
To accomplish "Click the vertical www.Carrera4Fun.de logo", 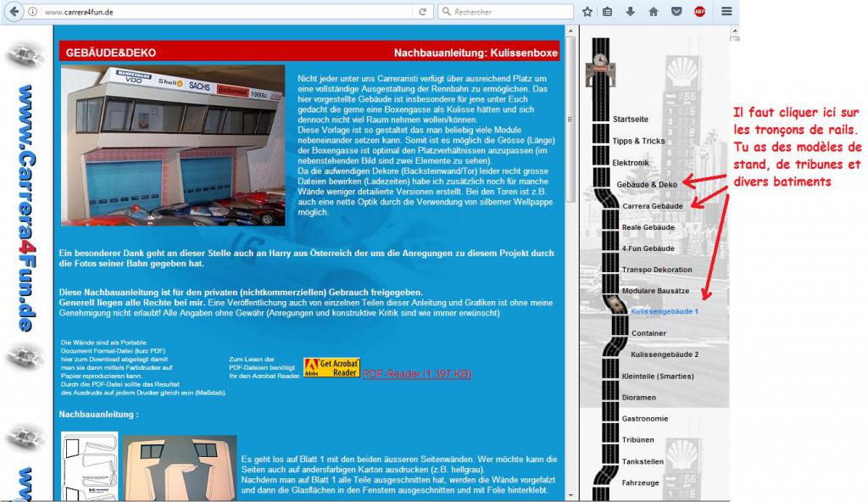I will coord(26,208).
